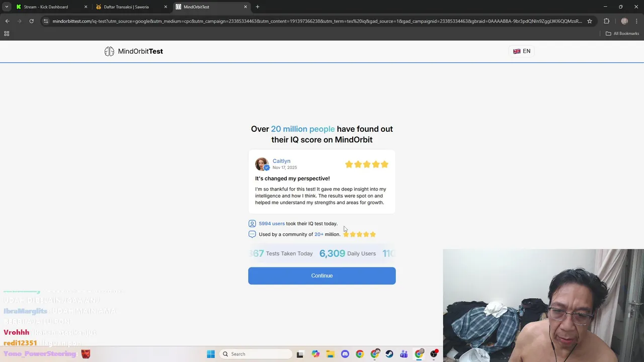
Task: Click chat username Vrohhh in overlay
Action: [x=17, y=332]
